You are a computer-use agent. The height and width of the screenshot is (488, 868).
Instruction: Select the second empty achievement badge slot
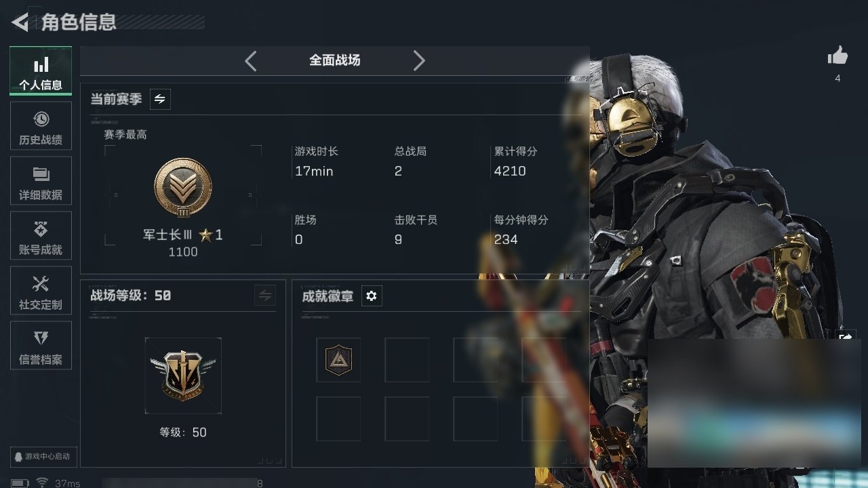(x=407, y=360)
